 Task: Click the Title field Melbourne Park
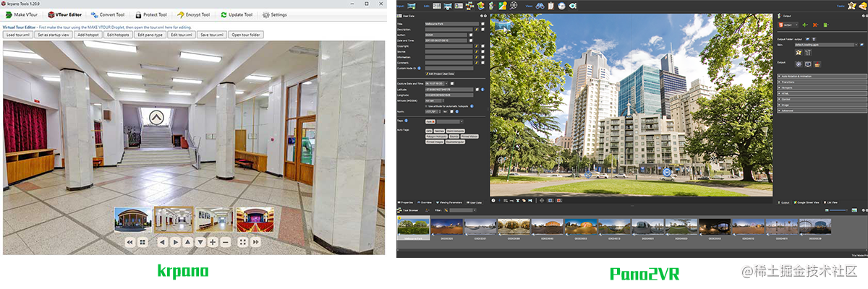(x=451, y=24)
